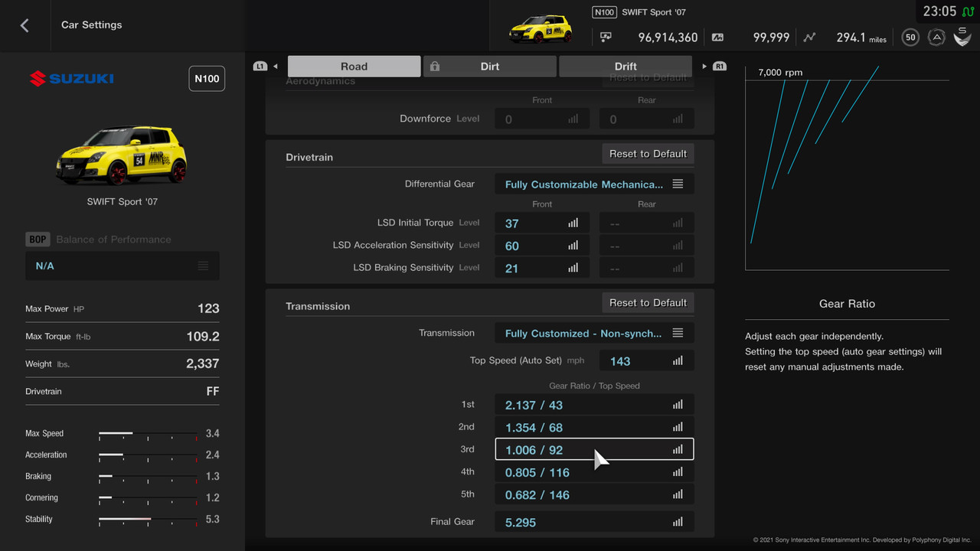Image resolution: width=980 pixels, height=551 pixels.
Task: Adjust Final Gear value 5.295
Action: point(594,522)
